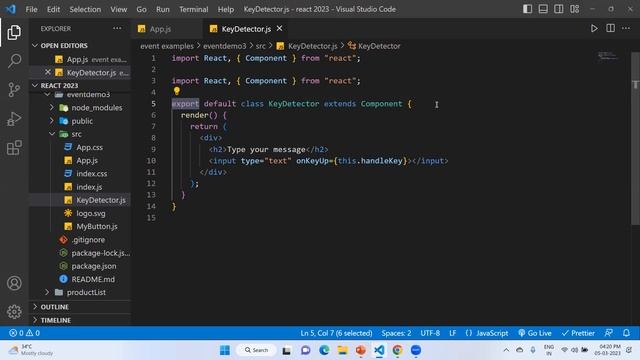Open the Manage gear icon
This screenshot has height=360, width=640.
pyautogui.click(x=14, y=311)
